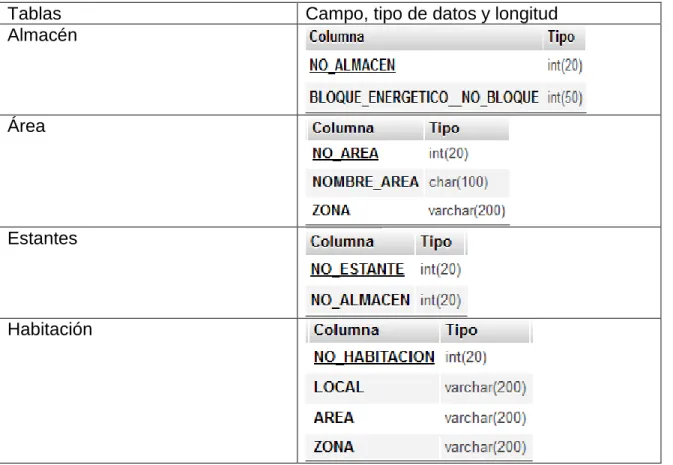Select ZONA field in Habitación table
The width and height of the screenshot is (673, 465).
point(333,447)
